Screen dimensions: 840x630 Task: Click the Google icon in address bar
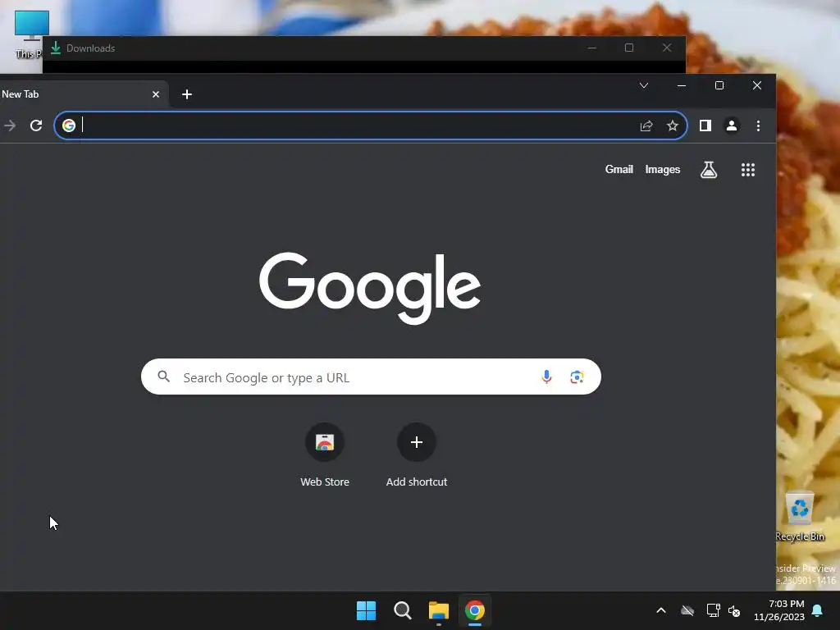tap(69, 126)
